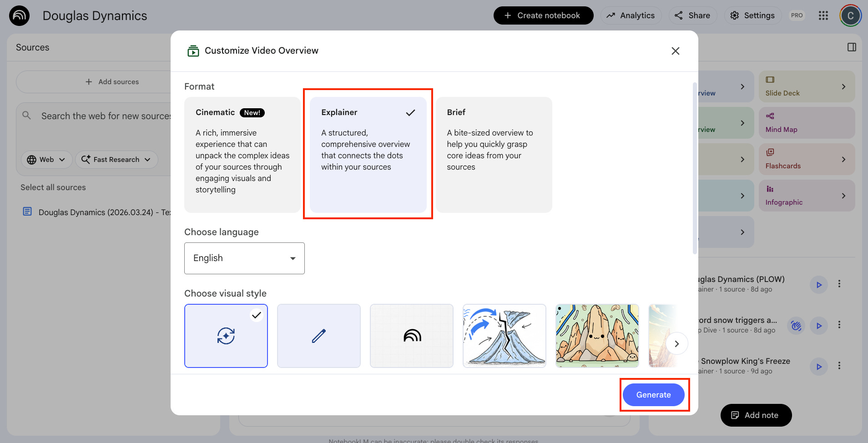Image resolution: width=868 pixels, height=443 pixels.
Task: Show more visual styles with next arrow
Action: pos(677,344)
